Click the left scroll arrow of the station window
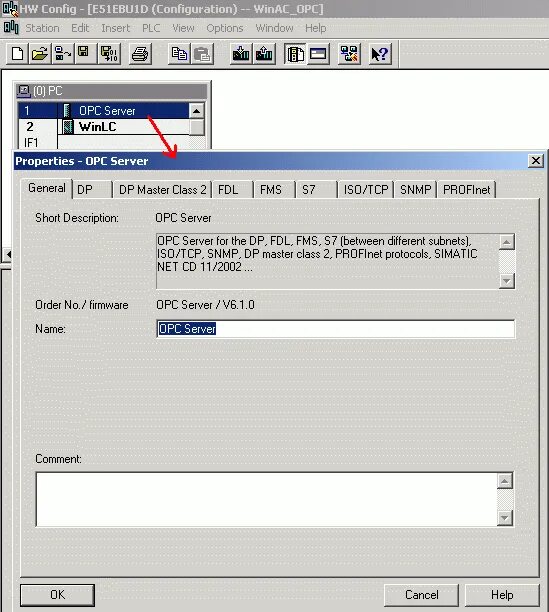The width and height of the screenshot is (549, 612). pyautogui.click(x=8, y=254)
